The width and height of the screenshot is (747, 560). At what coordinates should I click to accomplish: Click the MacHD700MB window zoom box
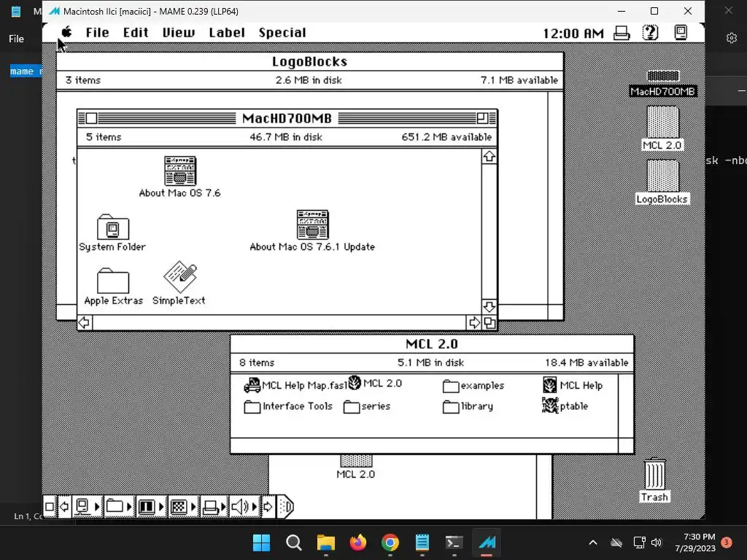[x=482, y=118]
